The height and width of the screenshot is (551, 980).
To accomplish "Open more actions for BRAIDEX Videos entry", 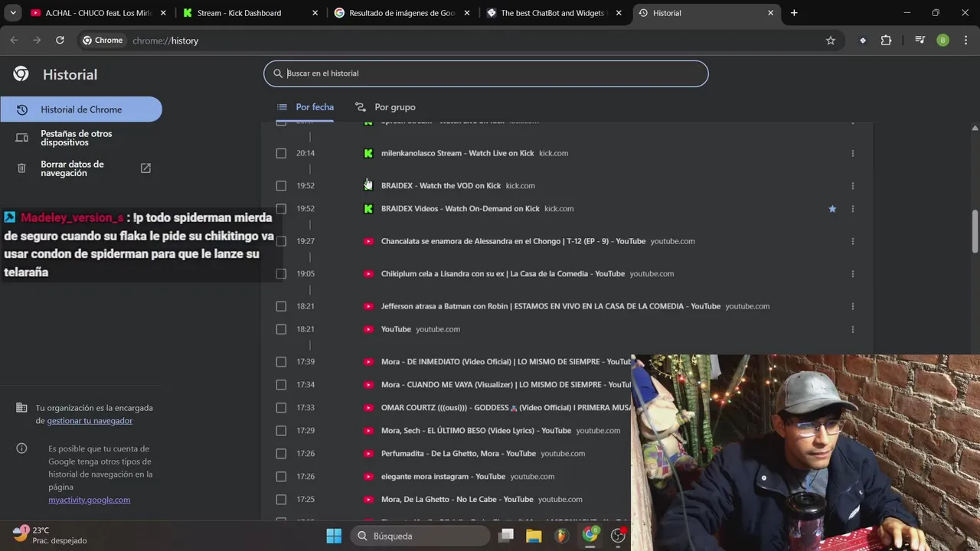I will point(852,208).
